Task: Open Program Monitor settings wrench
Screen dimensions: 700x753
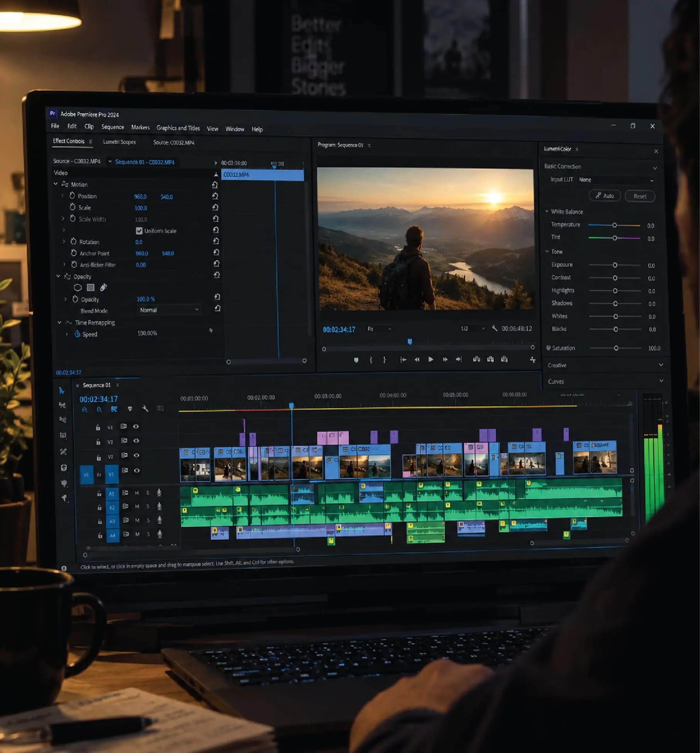Action: click(494, 329)
